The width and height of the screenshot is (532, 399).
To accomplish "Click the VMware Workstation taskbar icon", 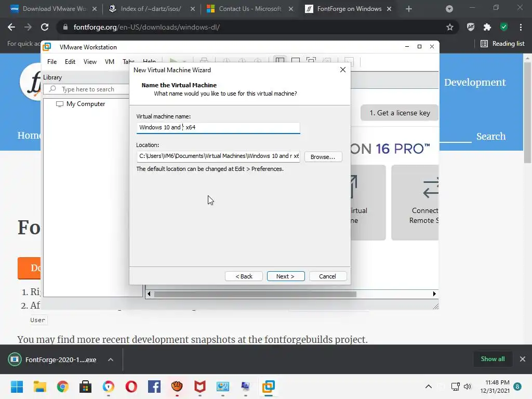I will (269, 387).
